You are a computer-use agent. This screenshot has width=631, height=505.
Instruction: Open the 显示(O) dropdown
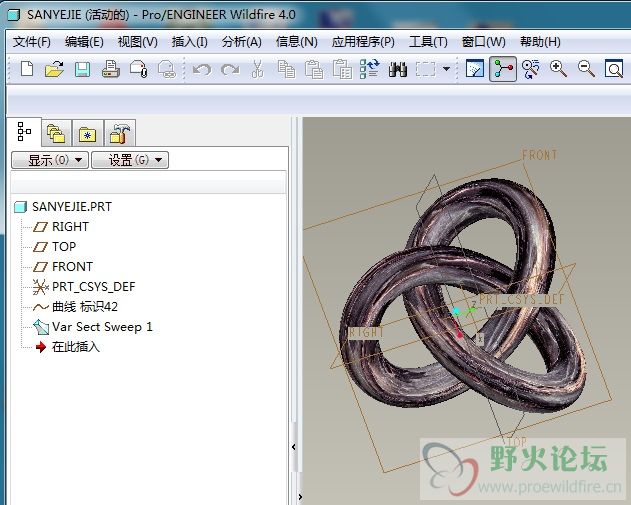[50, 160]
